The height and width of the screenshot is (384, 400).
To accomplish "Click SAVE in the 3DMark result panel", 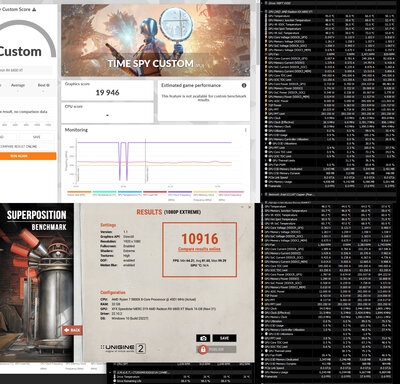I will tap(37, 137).
